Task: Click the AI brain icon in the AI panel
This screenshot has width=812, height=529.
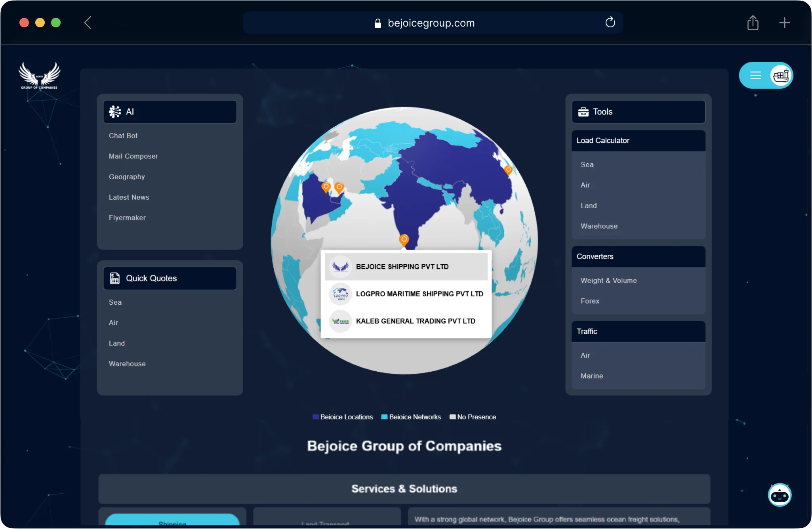Action: [x=114, y=111]
